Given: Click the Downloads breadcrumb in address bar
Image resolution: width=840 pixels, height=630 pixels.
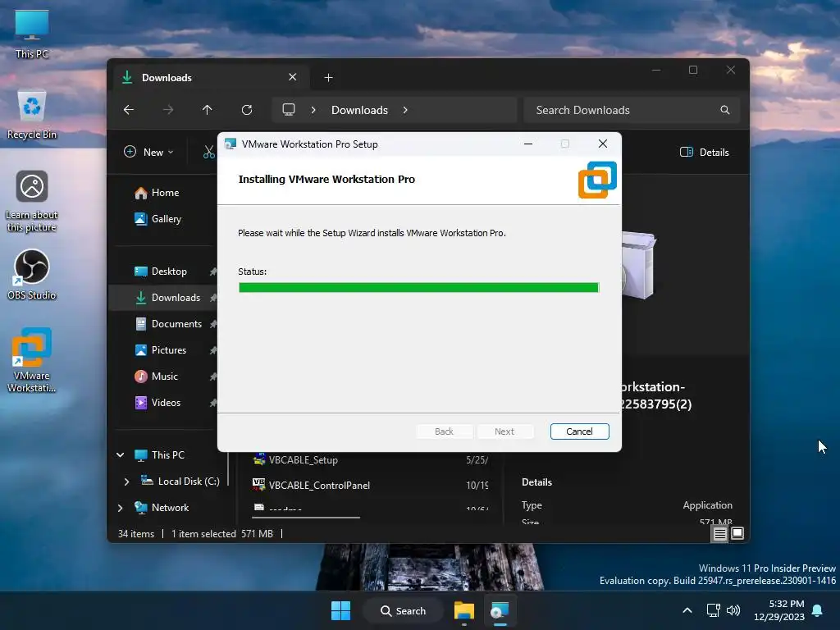Looking at the screenshot, I should pos(359,110).
